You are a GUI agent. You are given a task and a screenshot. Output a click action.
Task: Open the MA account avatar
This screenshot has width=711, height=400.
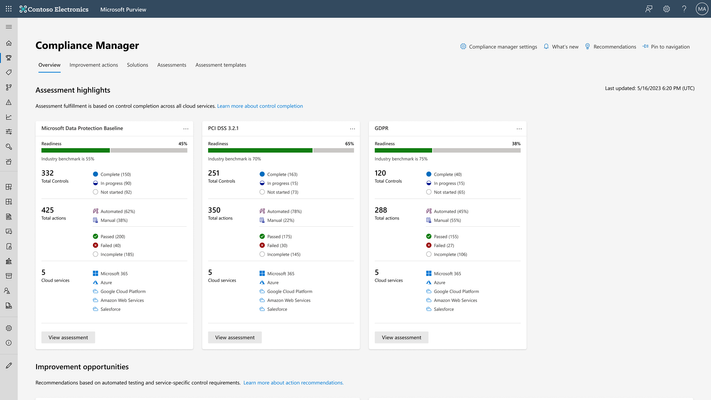(x=701, y=9)
